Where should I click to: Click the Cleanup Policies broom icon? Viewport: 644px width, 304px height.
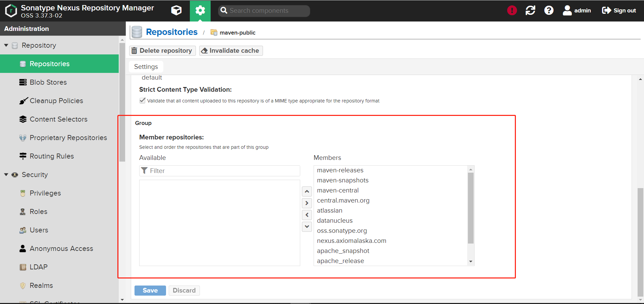pyautogui.click(x=23, y=100)
